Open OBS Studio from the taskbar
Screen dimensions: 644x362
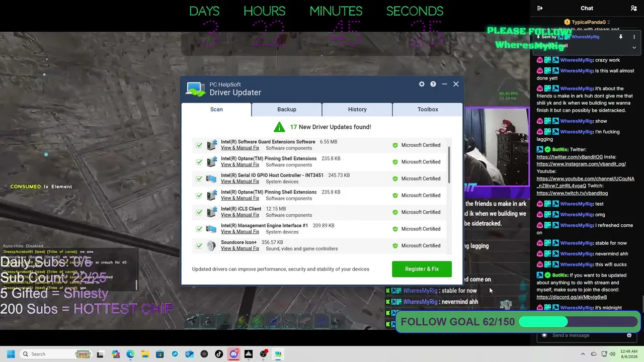pos(263,354)
